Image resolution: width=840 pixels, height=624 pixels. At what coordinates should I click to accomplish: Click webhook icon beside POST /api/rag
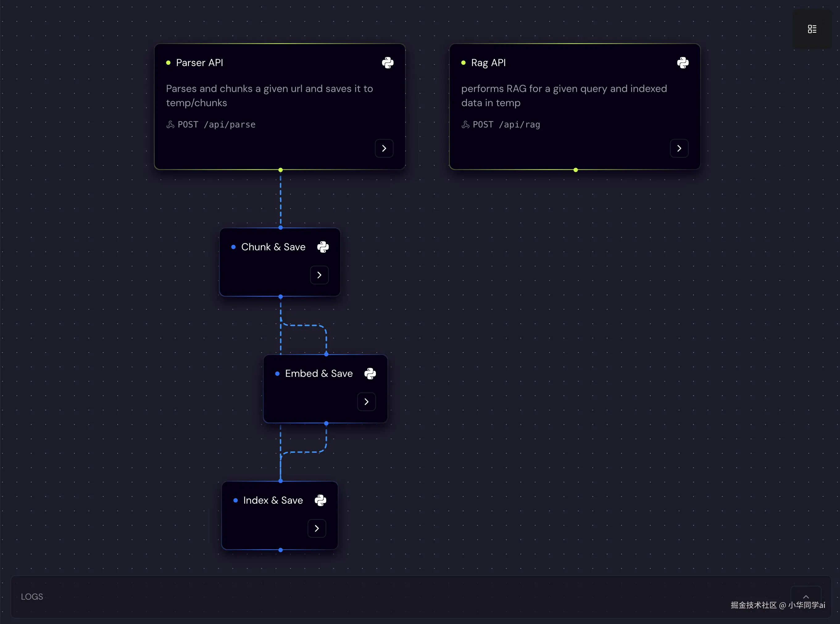[x=465, y=125]
